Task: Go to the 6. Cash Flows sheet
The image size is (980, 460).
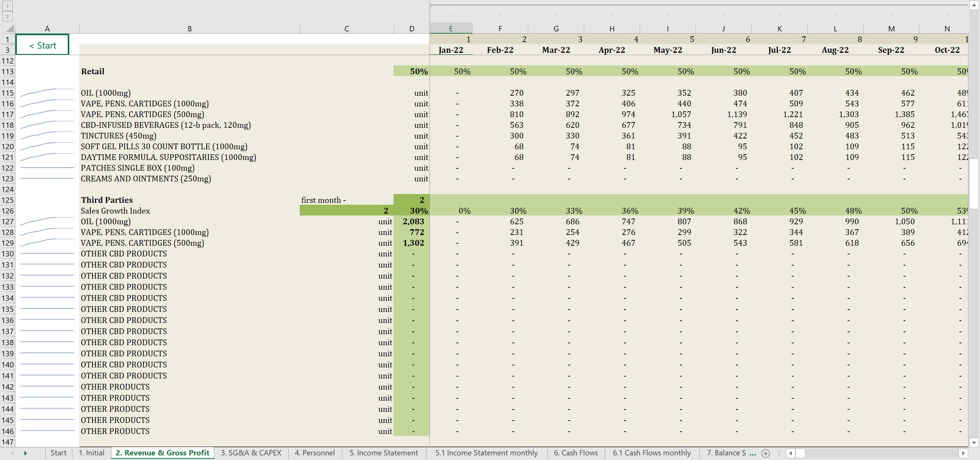Action: [575, 453]
